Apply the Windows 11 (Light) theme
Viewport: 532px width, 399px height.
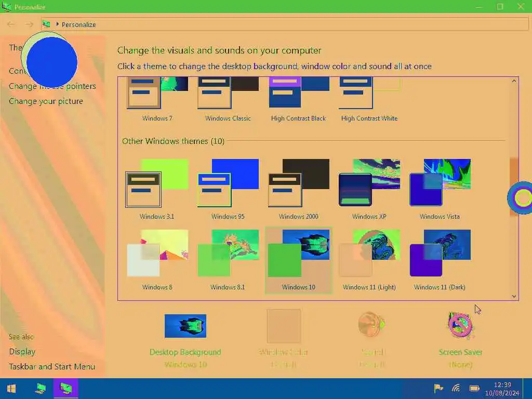coord(369,260)
